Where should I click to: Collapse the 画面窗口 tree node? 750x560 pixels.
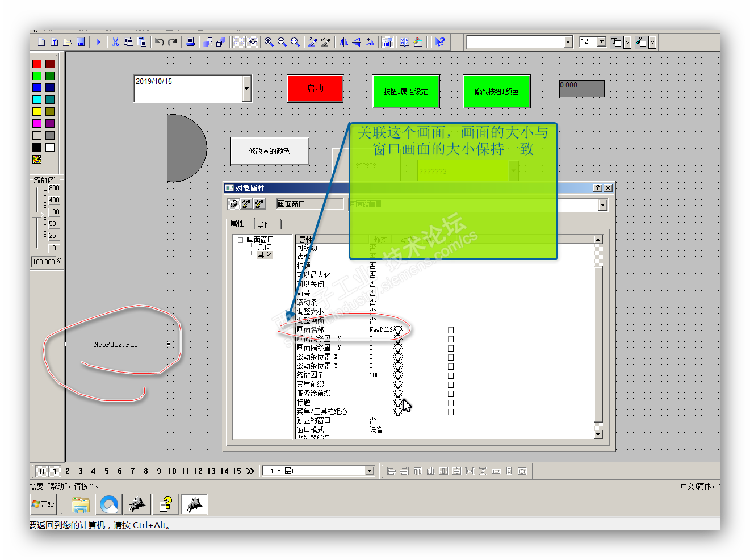coord(241,240)
